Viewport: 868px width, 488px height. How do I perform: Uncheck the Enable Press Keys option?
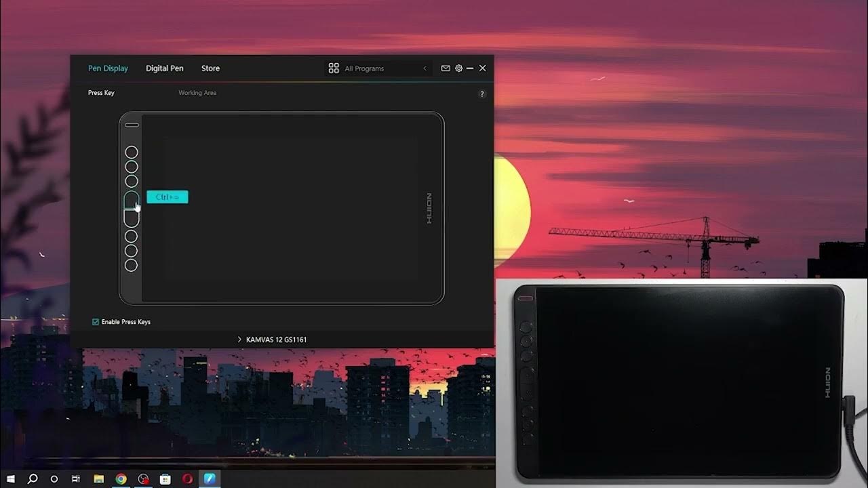(x=95, y=321)
